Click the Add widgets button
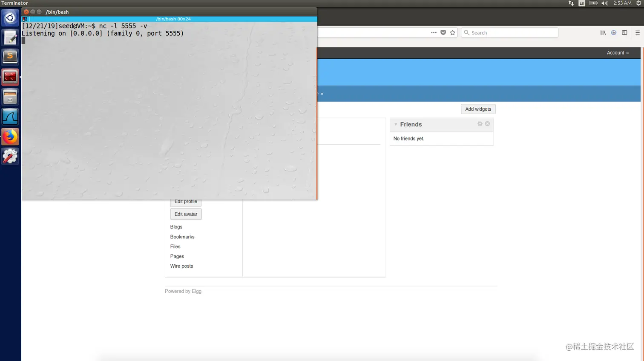The image size is (644, 361). (478, 109)
